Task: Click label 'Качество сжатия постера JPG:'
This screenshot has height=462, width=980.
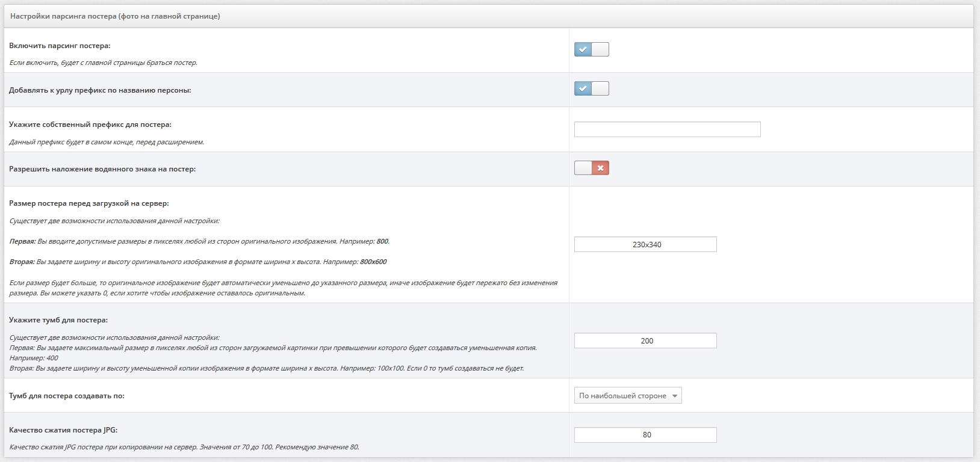Action: tap(63, 430)
